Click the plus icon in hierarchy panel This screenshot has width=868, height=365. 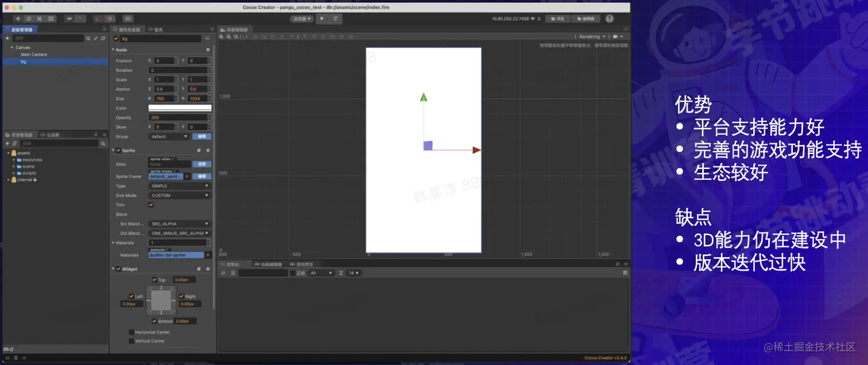tap(7, 39)
